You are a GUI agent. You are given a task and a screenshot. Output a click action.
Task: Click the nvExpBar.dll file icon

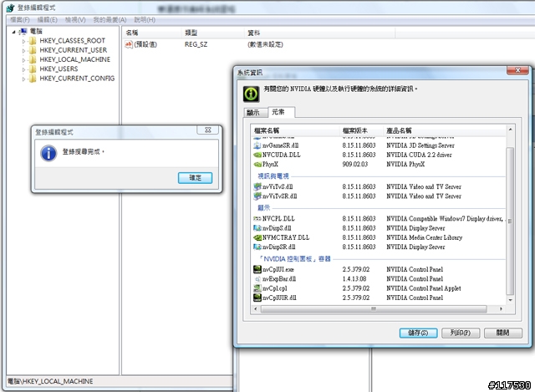click(x=257, y=279)
